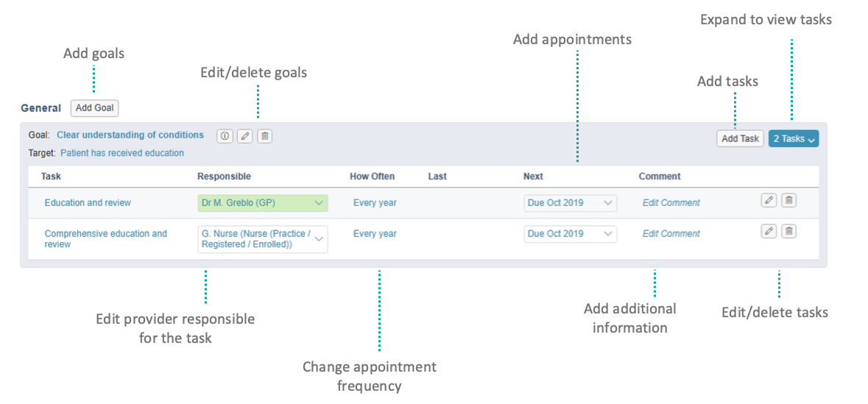868x404 pixels.
Task: Open Dr M. Greblo responsible dropdown
Action: 262,203
